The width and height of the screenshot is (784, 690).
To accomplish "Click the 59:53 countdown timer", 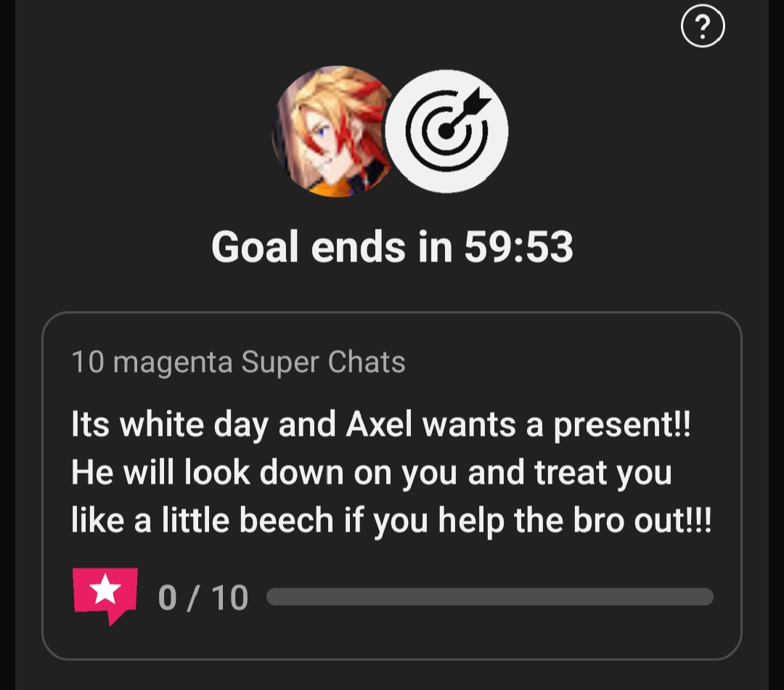I will (518, 247).
